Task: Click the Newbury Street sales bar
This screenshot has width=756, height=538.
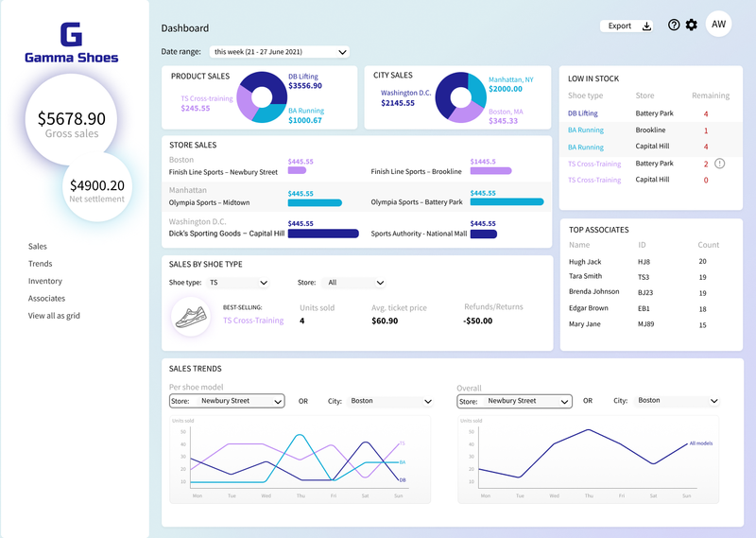Action: [297, 170]
